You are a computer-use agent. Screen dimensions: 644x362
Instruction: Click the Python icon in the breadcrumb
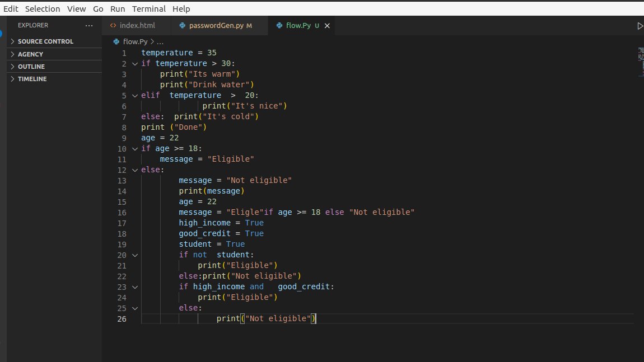click(x=116, y=41)
